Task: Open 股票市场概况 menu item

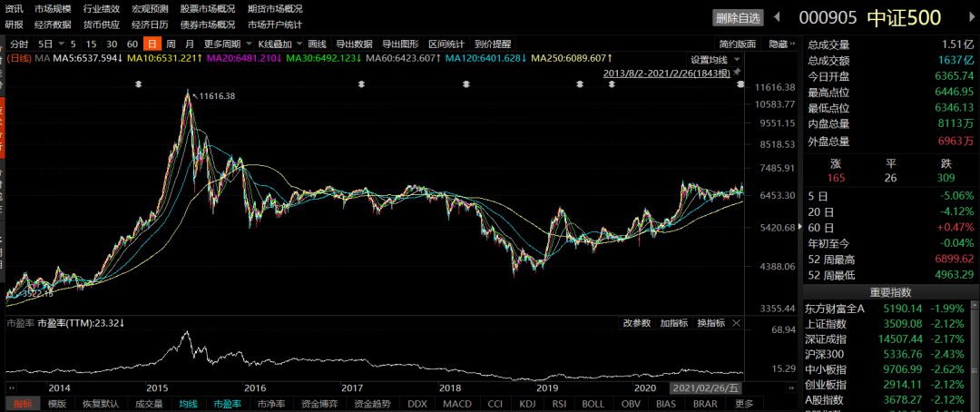Action: 208,9
